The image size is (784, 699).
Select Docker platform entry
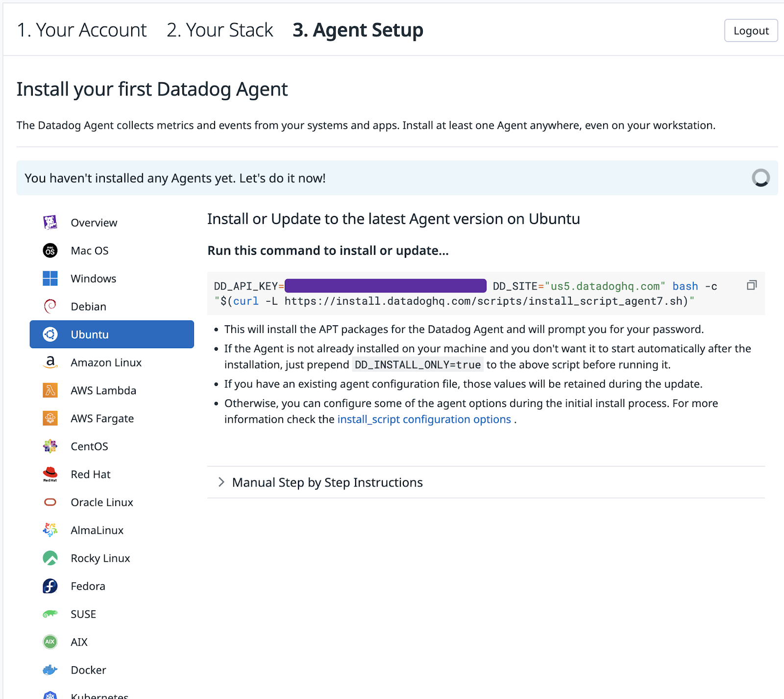click(x=112, y=670)
